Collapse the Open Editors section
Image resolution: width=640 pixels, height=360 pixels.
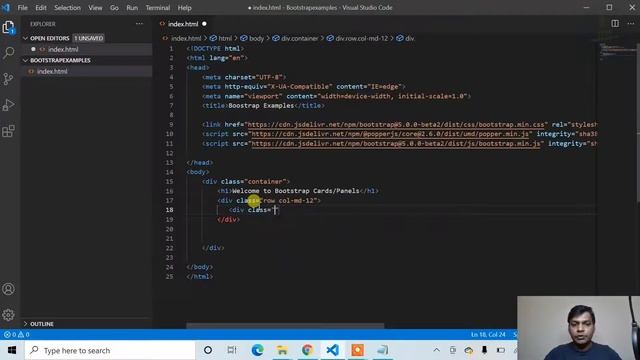(49, 38)
